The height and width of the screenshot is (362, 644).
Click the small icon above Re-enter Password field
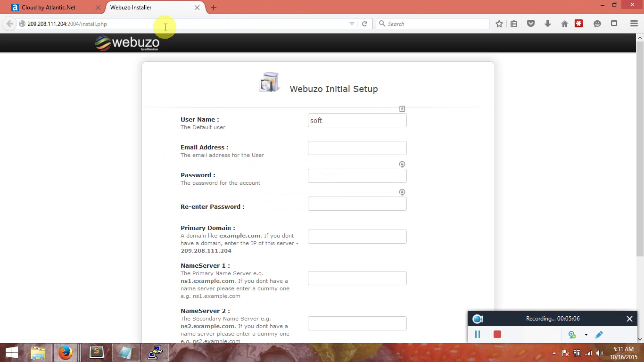coord(402,192)
